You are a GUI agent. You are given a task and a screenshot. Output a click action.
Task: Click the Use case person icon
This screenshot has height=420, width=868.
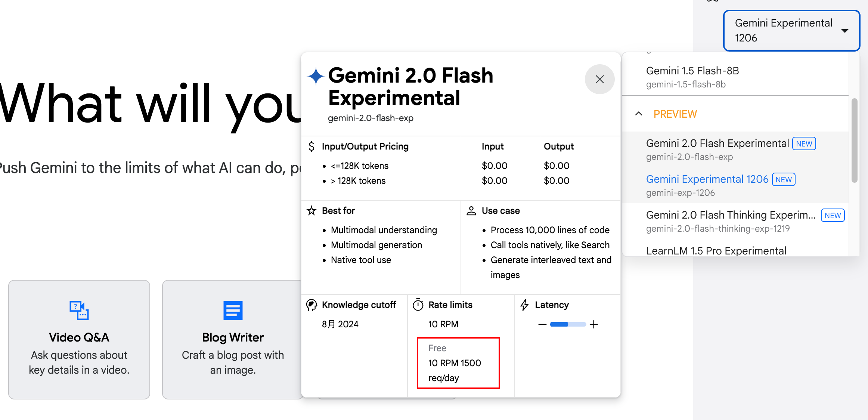pyautogui.click(x=471, y=211)
